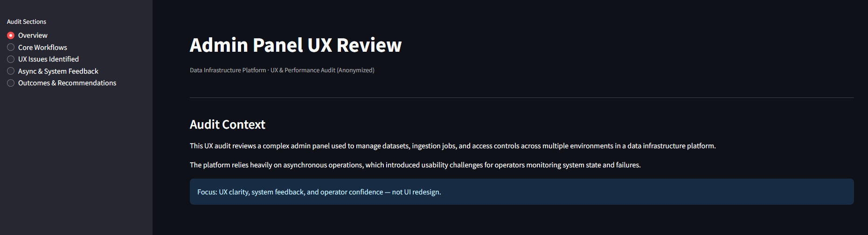
Task: Click the Audit Sections sidebar heading
Action: tap(27, 22)
